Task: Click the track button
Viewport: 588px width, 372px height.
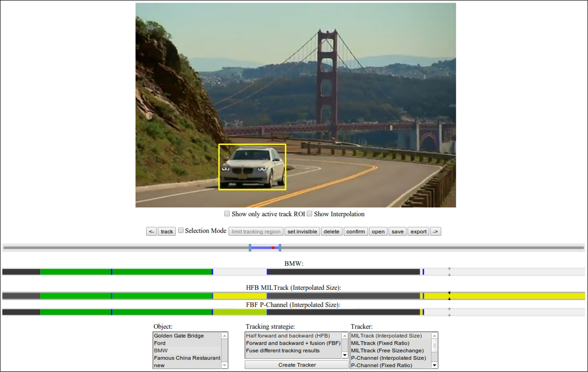Action: coord(167,232)
